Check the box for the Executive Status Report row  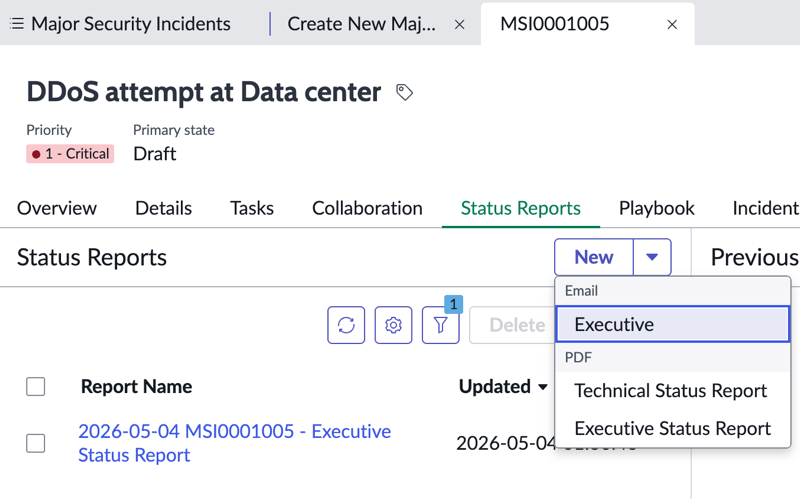click(x=36, y=443)
